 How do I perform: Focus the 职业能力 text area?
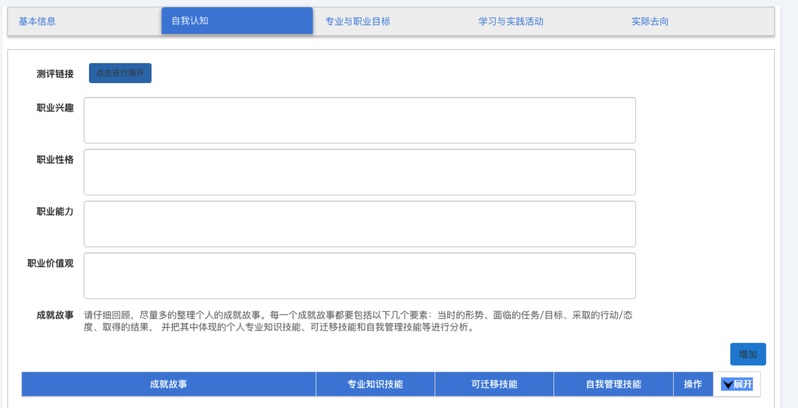click(359, 224)
